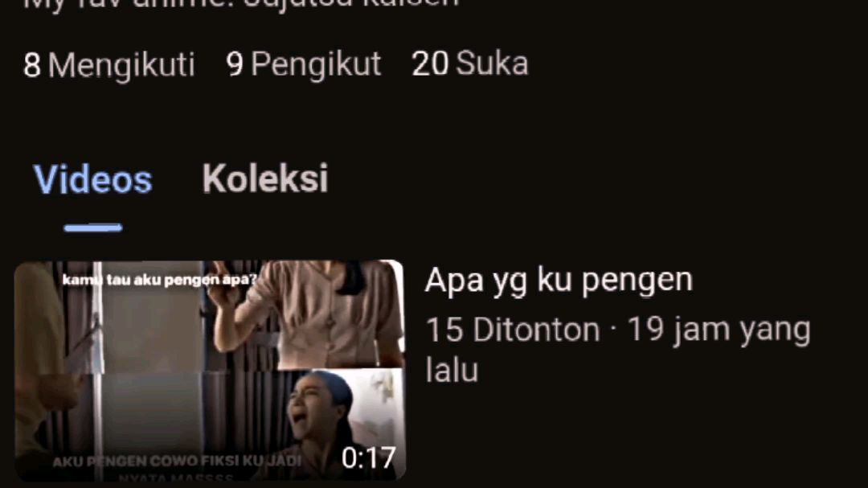Screen dimensions: 868x488
Task: View the 20 Suka likes count
Action: 470,64
